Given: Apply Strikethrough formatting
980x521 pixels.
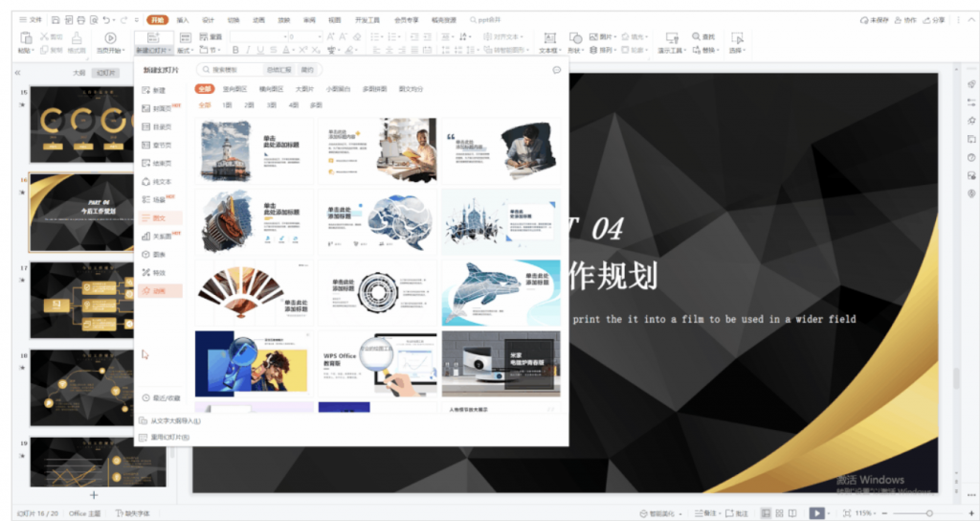Looking at the screenshot, I should [273, 50].
